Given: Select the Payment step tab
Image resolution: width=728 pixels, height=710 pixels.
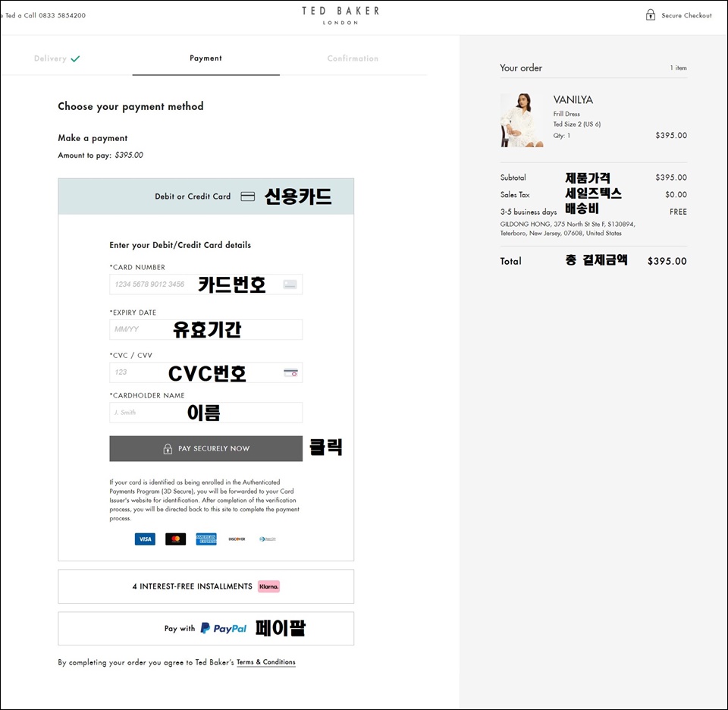Looking at the screenshot, I should point(206,58).
